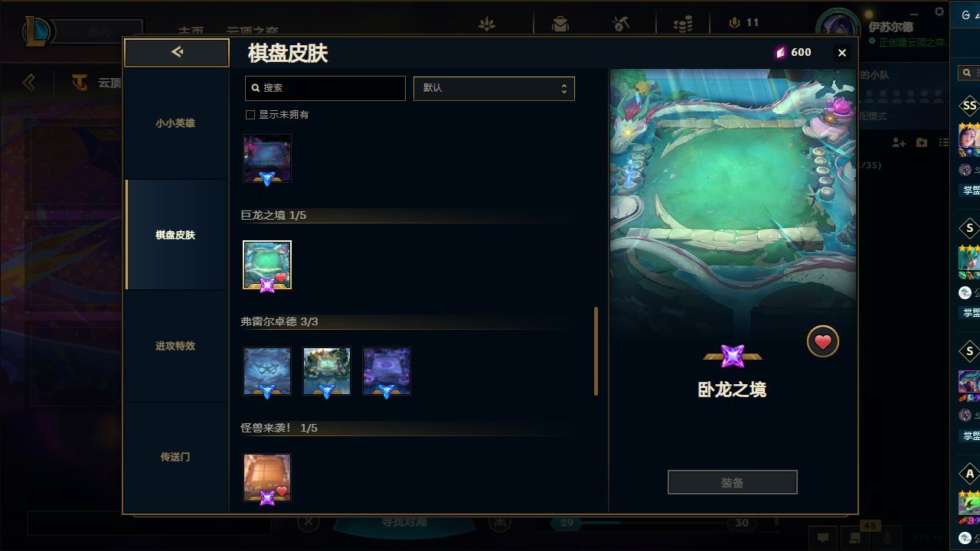Click the 搜索 search field
The height and width of the screenshot is (551, 980).
[x=325, y=88]
